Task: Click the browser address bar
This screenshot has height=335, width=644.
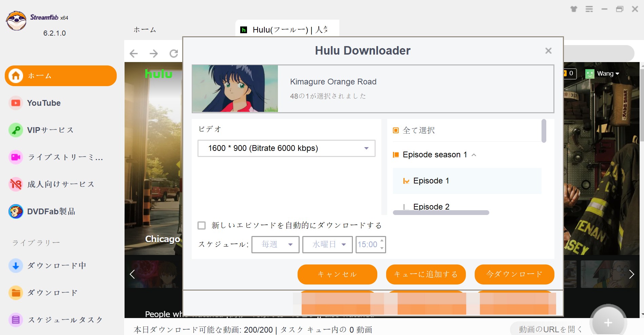Action: 599,53
